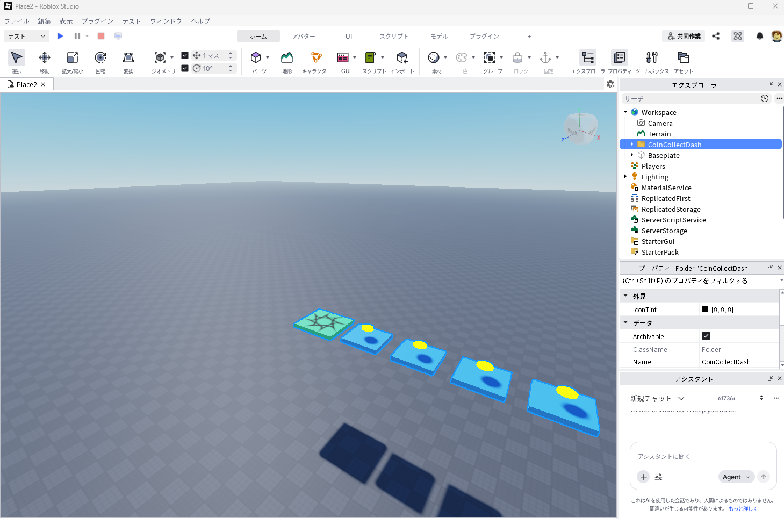784x532 pixels.
Task: Select the 選択 (Select) tool
Action: click(17, 62)
